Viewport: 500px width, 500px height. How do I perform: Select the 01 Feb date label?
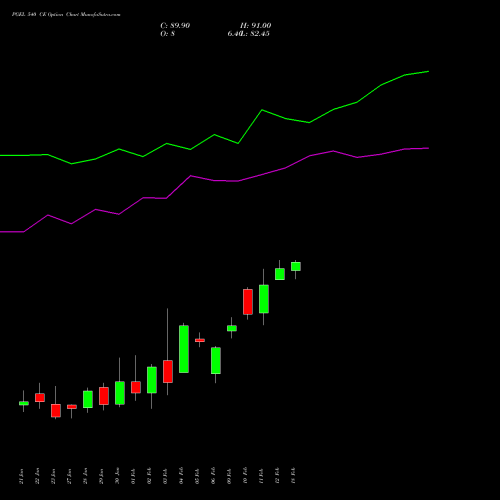(134, 476)
